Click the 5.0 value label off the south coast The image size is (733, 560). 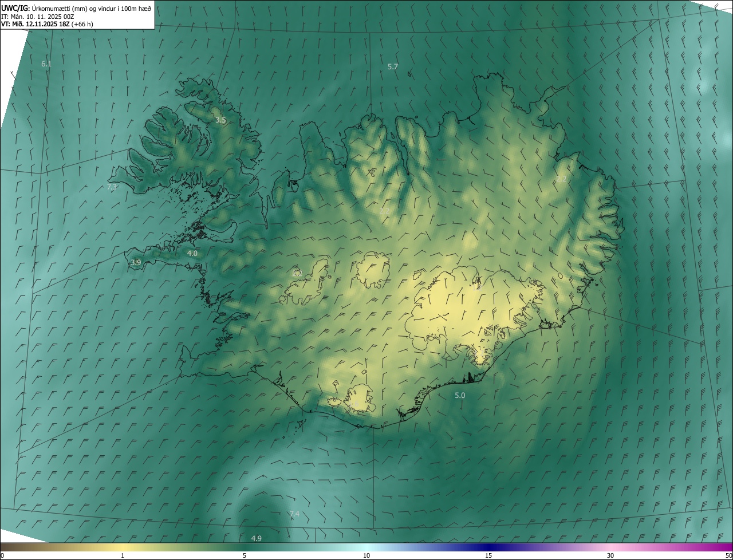coord(460,396)
